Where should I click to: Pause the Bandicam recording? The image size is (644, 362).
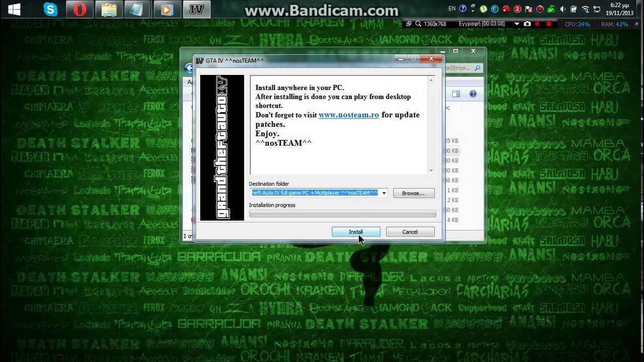(x=537, y=24)
